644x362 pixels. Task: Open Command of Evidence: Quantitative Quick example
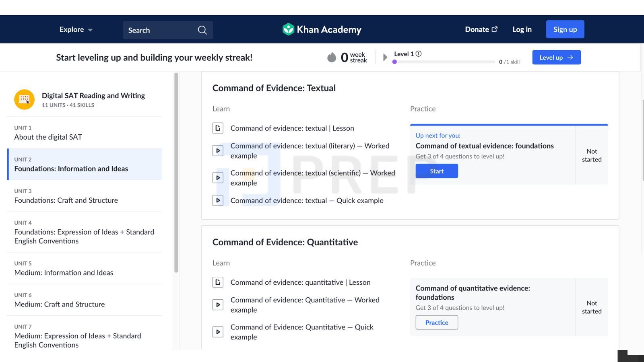302,332
